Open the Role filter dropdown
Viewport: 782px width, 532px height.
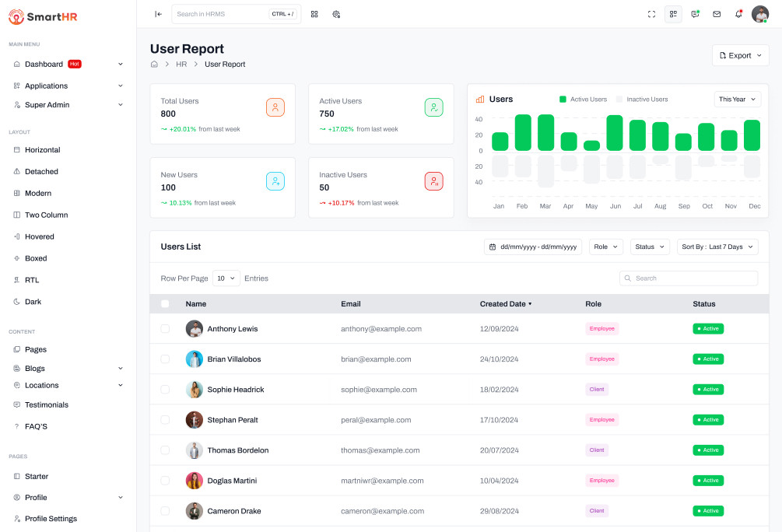(606, 247)
